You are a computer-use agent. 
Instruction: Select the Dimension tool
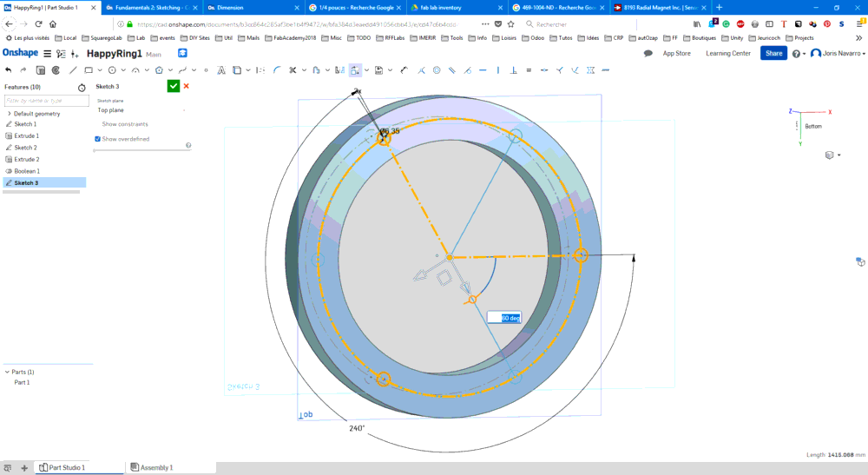404,70
